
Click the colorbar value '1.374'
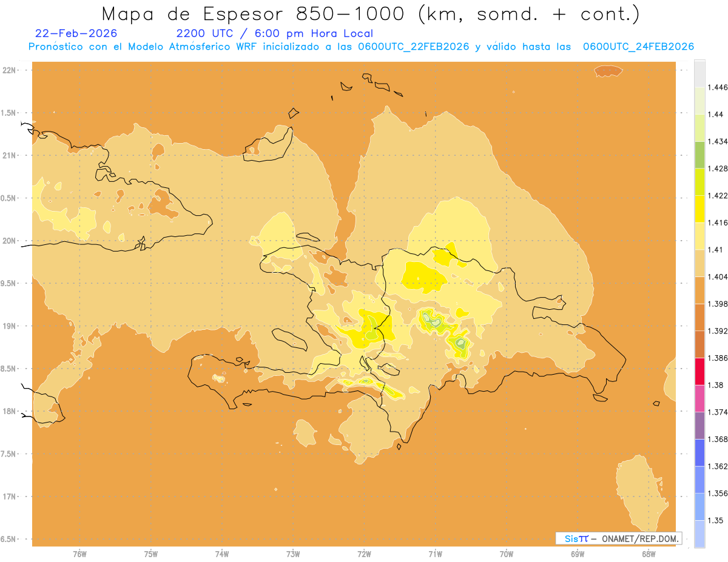717,412
